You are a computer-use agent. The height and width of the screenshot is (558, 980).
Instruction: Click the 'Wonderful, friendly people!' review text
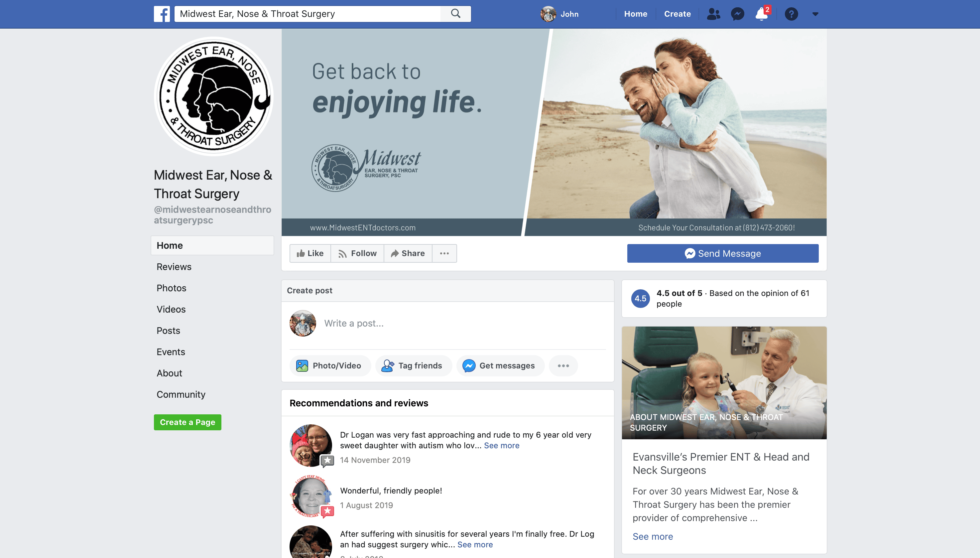pos(391,490)
